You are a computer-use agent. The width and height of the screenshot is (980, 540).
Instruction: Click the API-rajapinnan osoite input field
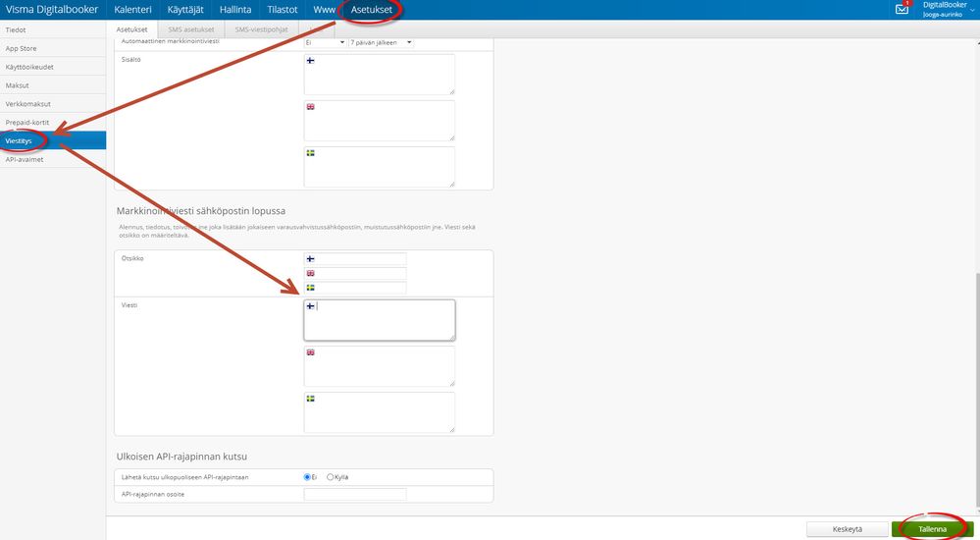pyautogui.click(x=355, y=494)
